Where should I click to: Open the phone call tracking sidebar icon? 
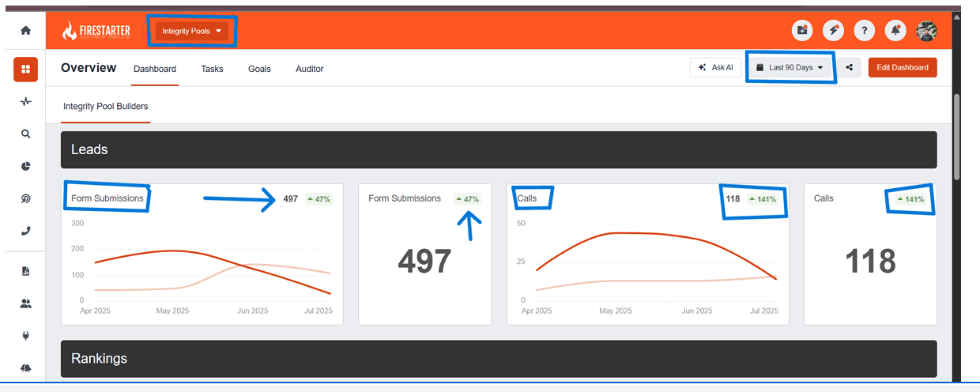(25, 232)
